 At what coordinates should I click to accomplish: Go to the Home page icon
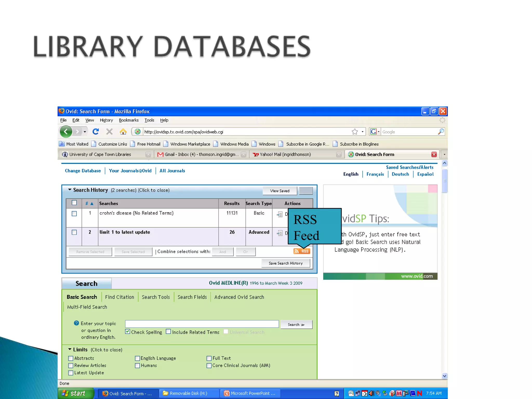coord(123,132)
